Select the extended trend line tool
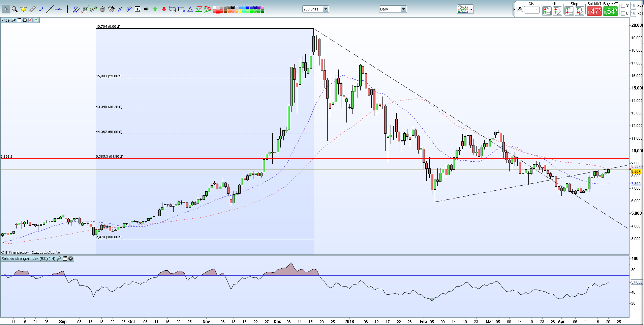 (x=50, y=9)
